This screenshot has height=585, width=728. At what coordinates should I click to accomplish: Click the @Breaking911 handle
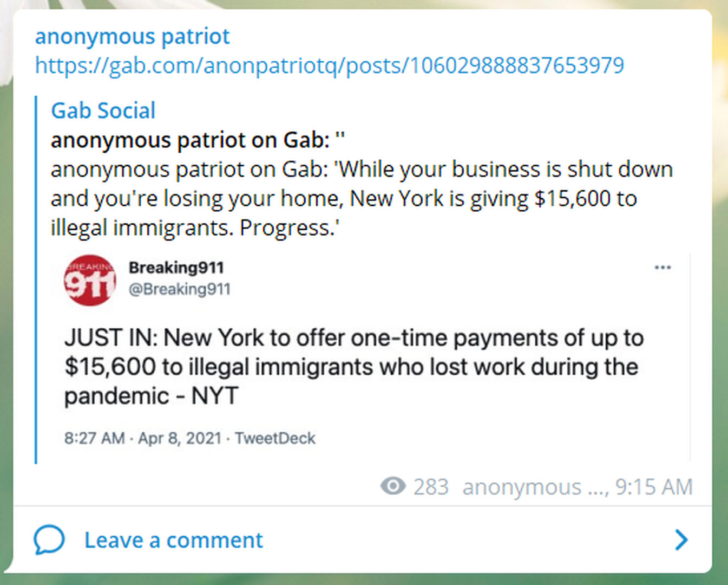(x=179, y=289)
